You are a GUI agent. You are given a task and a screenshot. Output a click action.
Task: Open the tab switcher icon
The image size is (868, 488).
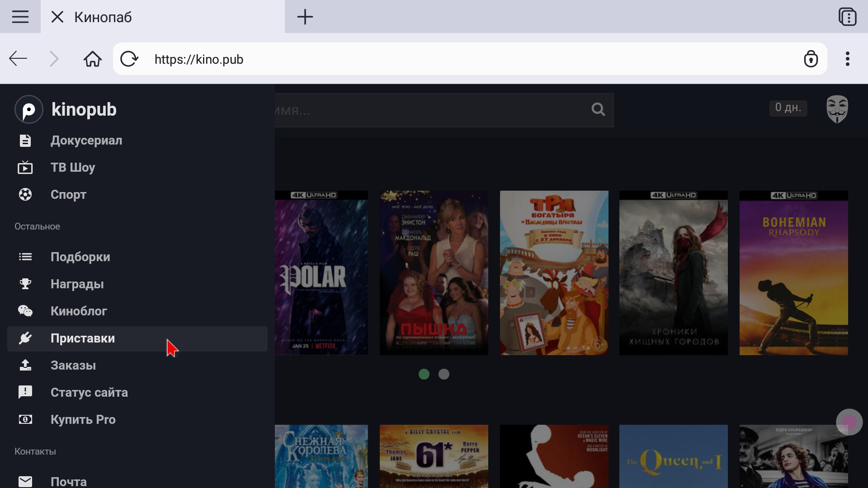coord(847,17)
